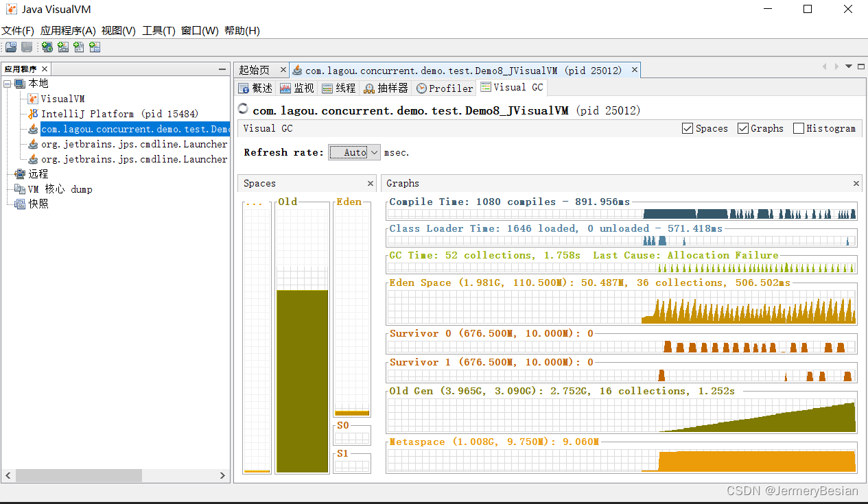Minimize the 应用程序 panel
This screenshot has width=868, height=504.
click(222, 69)
